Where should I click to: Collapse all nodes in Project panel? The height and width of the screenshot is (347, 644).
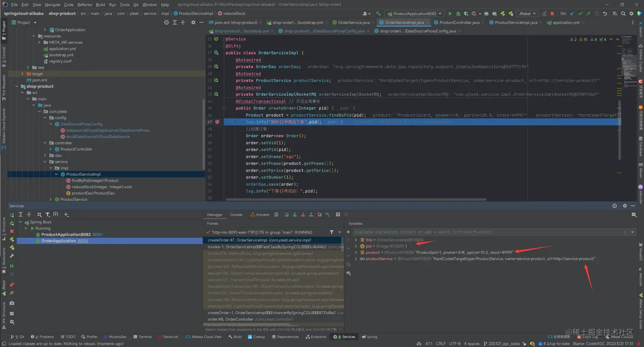click(x=183, y=23)
